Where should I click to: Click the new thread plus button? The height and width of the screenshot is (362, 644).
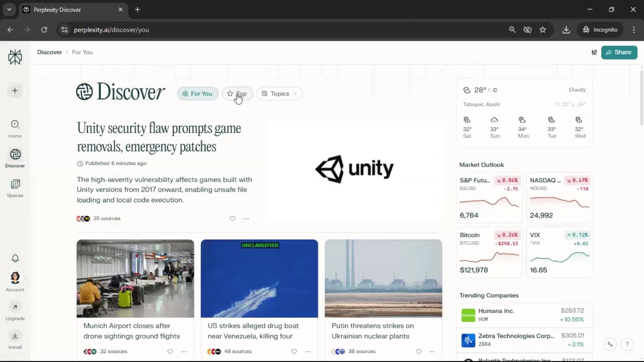point(15,90)
